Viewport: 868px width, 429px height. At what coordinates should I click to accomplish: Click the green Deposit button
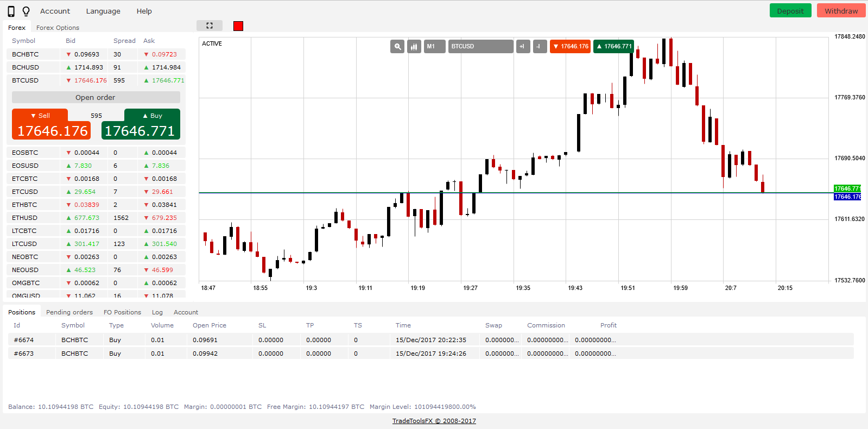pos(790,11)
